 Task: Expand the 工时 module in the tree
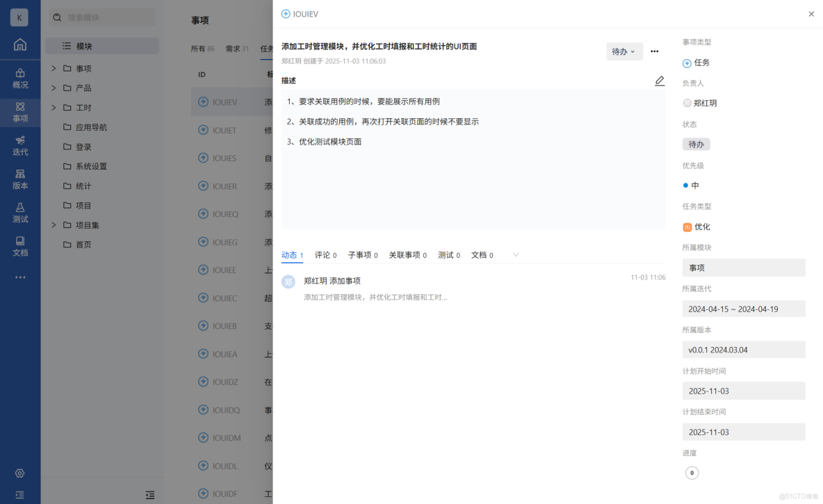pyautogui.click(x=53, y=107)
